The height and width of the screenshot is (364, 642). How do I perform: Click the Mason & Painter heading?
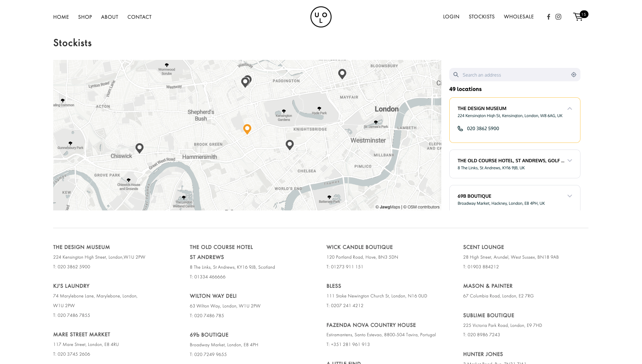coord(488,286)
